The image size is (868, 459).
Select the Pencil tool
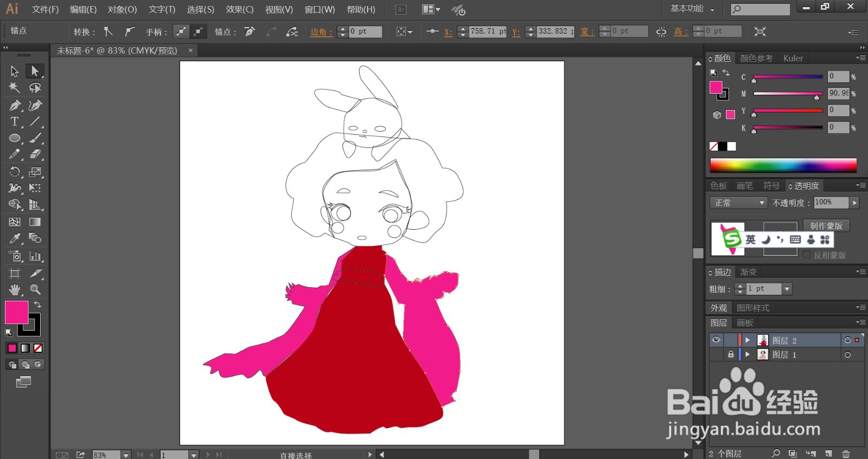pos(15,154)
